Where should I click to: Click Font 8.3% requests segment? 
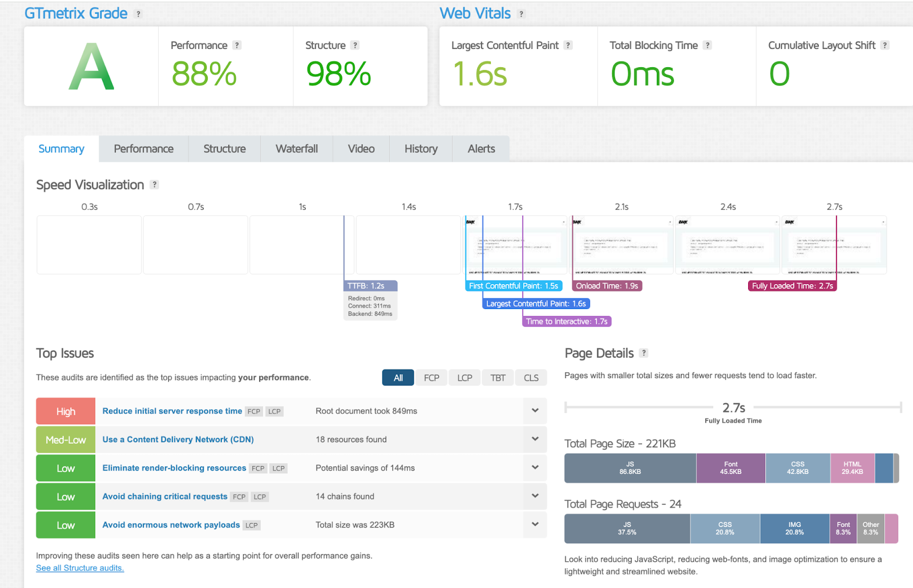tap(843, 529)
